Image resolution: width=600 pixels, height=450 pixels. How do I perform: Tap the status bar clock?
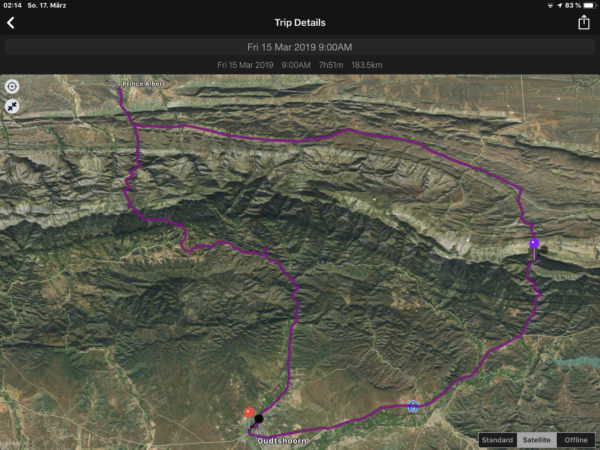tap(12, 5)
